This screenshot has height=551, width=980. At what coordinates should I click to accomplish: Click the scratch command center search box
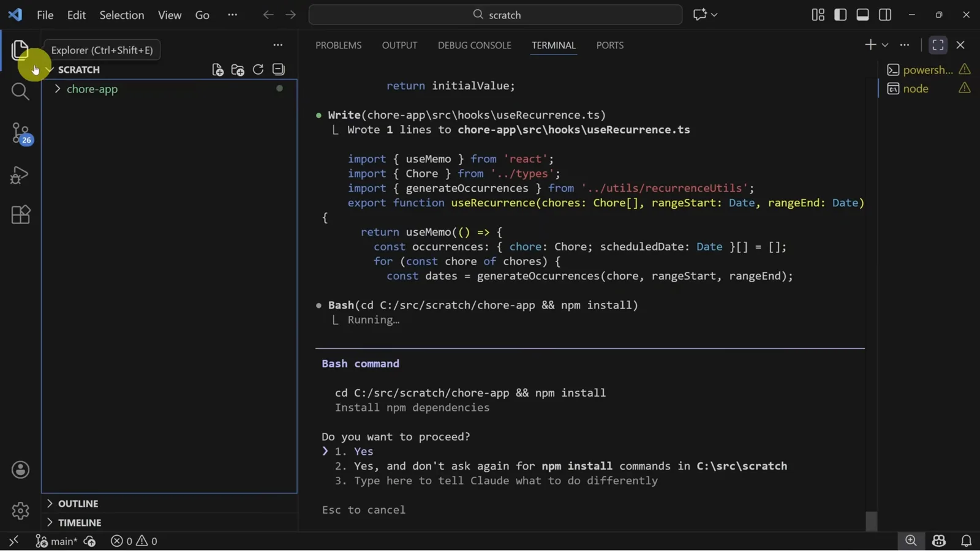pyautogui.click(x=495, y=15)
